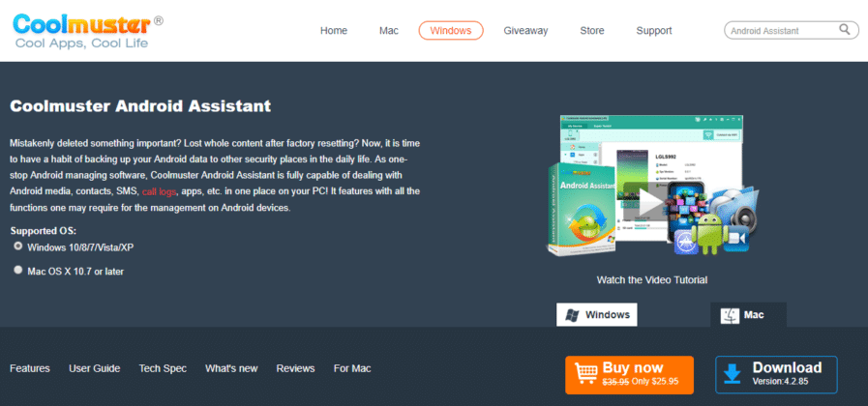The image size is (868, 406).
Task: Select the Mac OS X 10.7 radio button
Action: [17, 271]
